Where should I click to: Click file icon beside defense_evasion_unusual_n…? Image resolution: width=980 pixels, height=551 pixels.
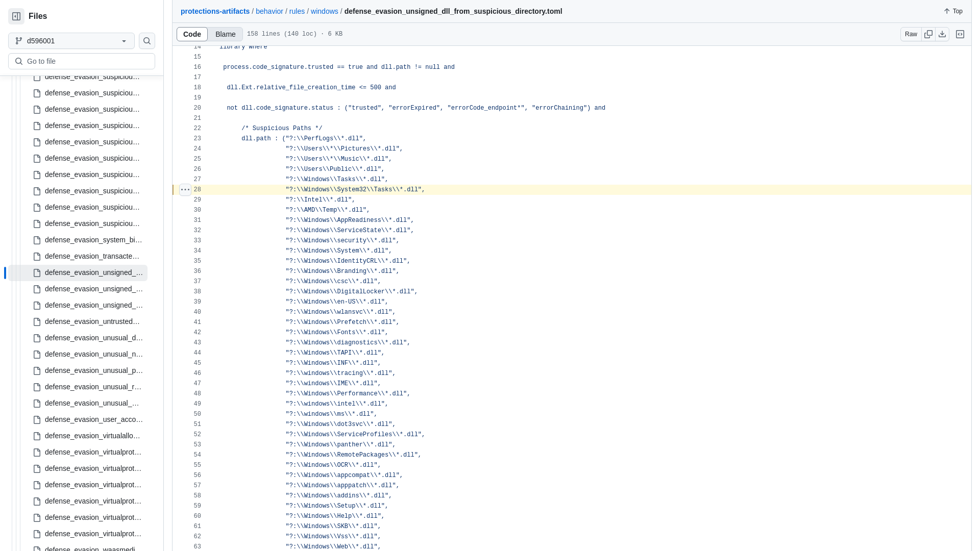click(37, 355)
